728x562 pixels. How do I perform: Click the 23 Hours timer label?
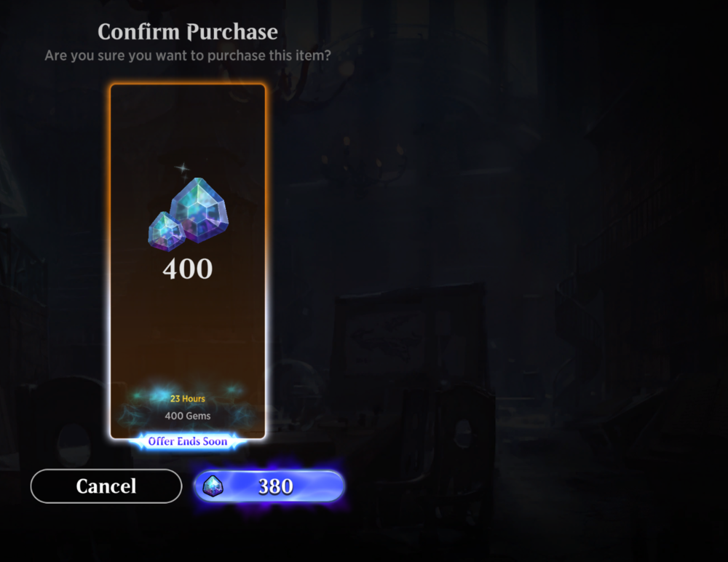(188, 398)
